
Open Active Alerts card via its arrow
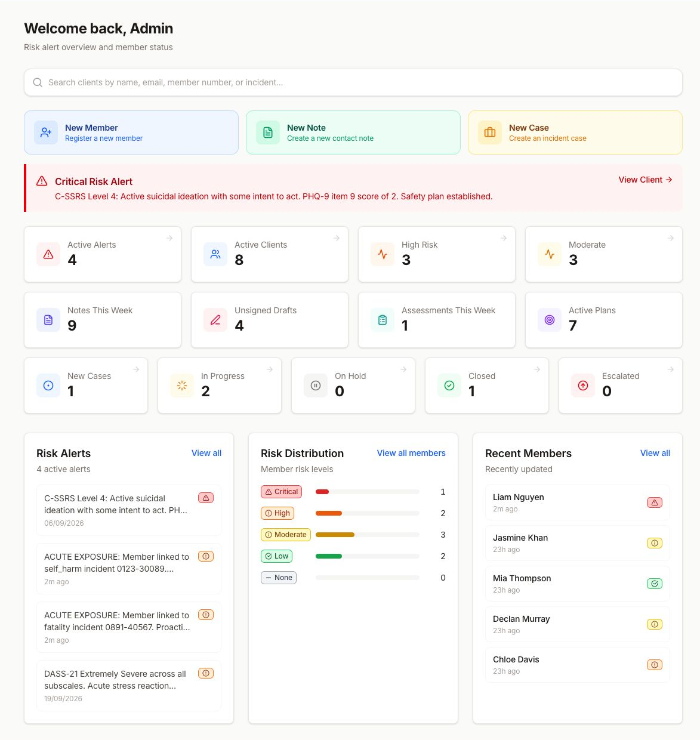(169, 238)
